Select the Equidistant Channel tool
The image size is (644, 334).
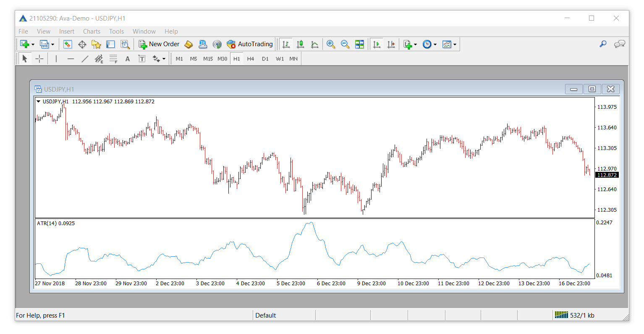pyautogui.click(x=99, y=59)
